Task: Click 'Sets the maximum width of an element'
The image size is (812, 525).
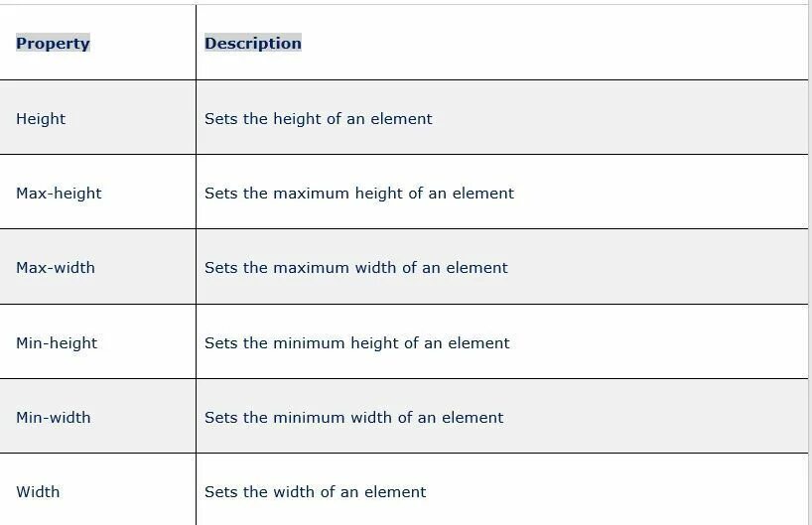Action: click(355, 268)
